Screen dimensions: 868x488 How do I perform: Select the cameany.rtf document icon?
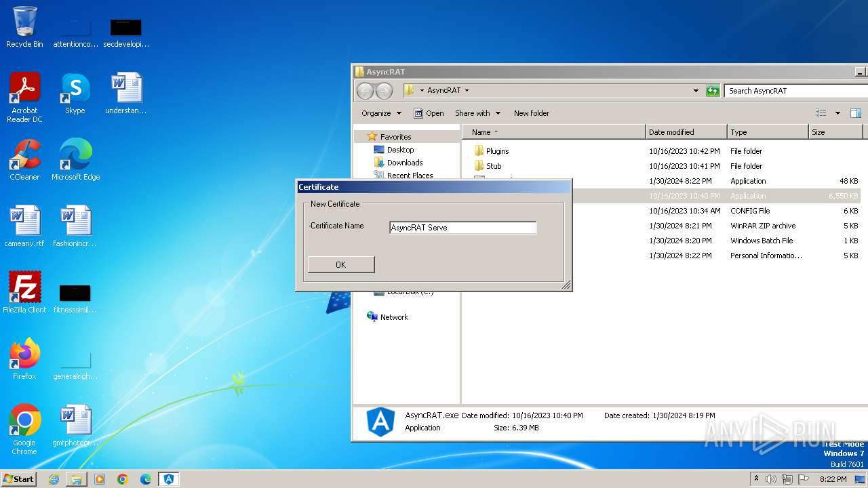coord(24,226)
